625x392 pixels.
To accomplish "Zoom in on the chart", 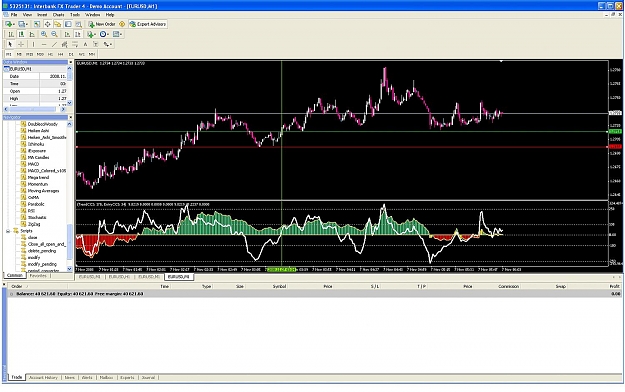I will point(44,34).
